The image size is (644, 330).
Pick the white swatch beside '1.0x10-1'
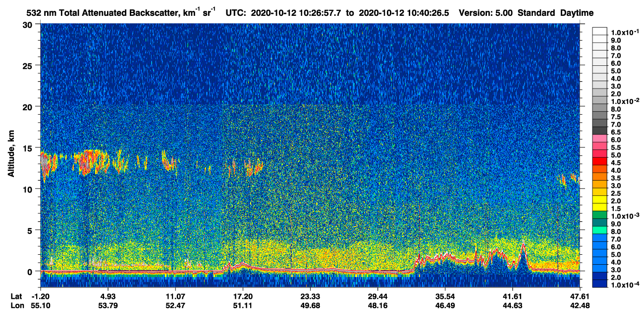[x=599, y=31]
